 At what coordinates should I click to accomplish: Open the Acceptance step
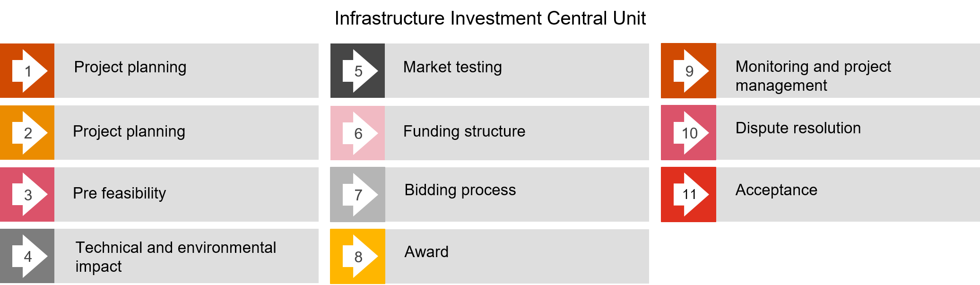tap(776, 190)
